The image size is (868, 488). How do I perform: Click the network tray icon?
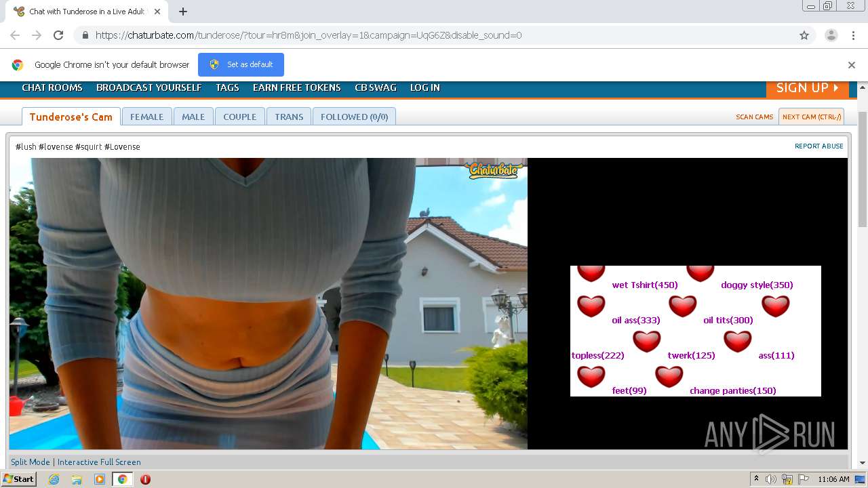pyautogui.click(x=787, y=479)
